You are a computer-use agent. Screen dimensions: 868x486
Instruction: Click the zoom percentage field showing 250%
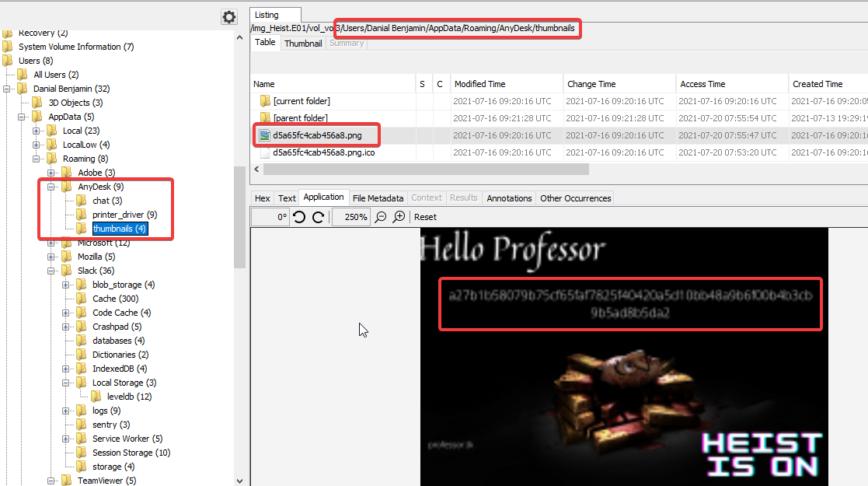(350, 217)
